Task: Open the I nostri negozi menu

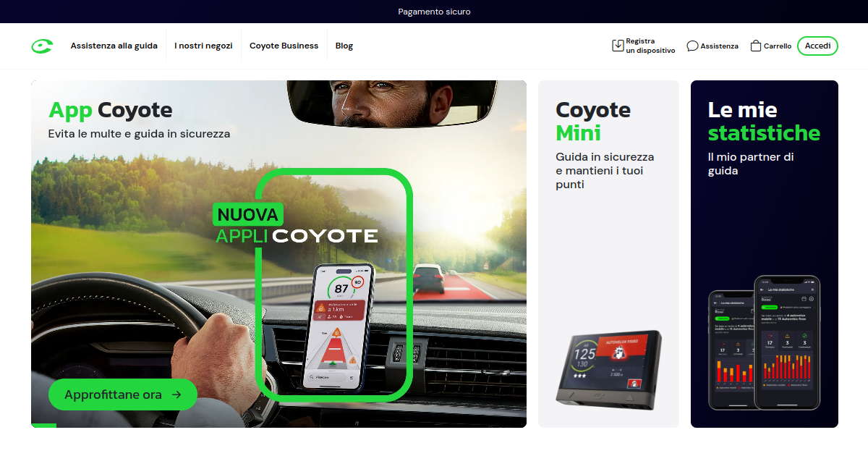Action: 203,46
